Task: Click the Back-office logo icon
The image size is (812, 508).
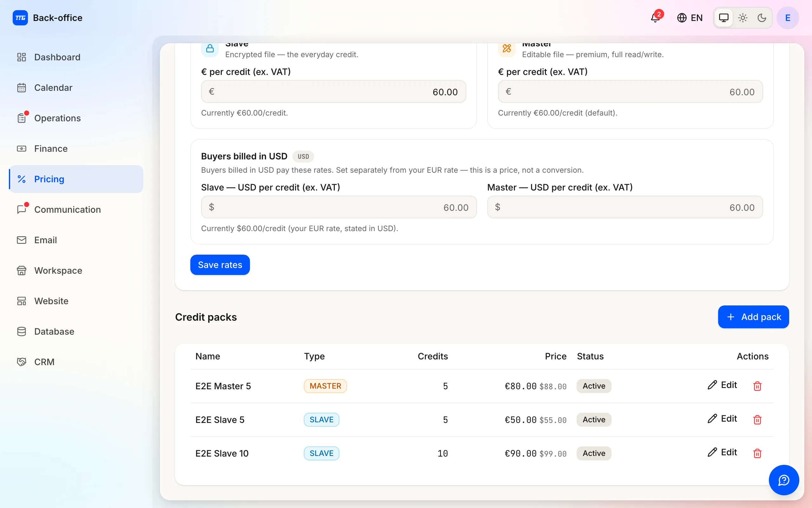Action: (x=20, y=17)
